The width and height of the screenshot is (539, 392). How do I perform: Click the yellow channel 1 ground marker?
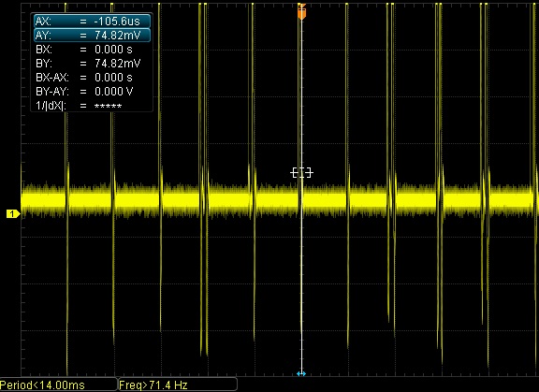tap(13, 214)
